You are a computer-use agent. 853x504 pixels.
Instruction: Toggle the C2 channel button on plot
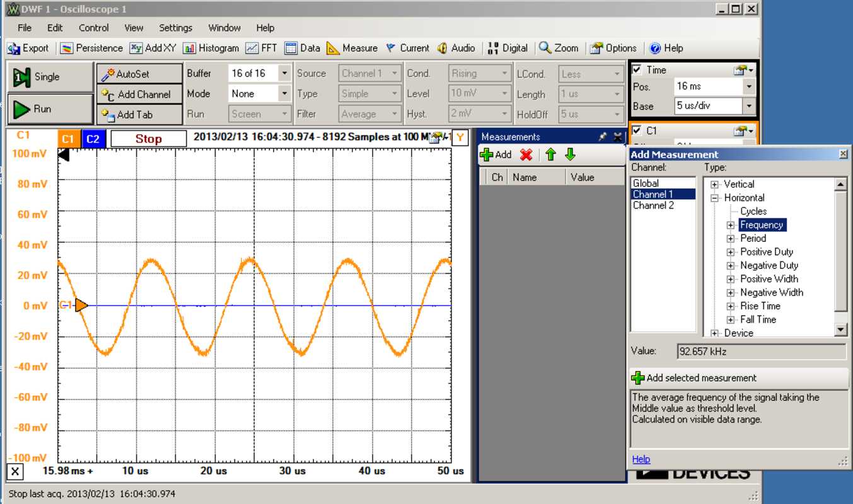[x=93, y=139]
